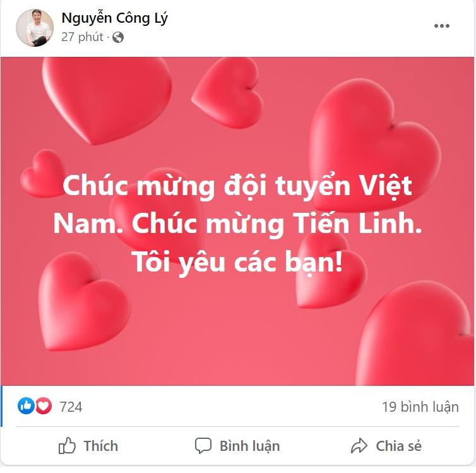Click the "Nam. Chúc mừng Tiến Linh." line

[x=238, y=224]
